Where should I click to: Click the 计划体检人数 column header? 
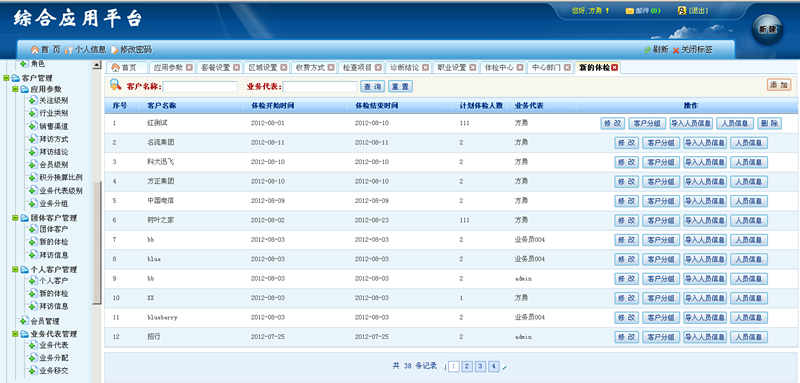(481, 106)
